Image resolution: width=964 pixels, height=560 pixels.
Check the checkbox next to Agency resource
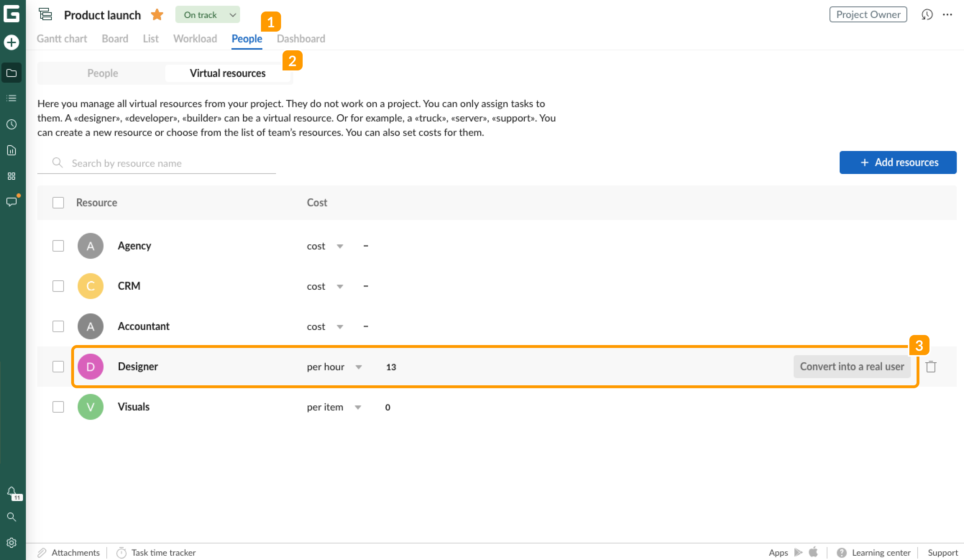click(x=58, y=245)
